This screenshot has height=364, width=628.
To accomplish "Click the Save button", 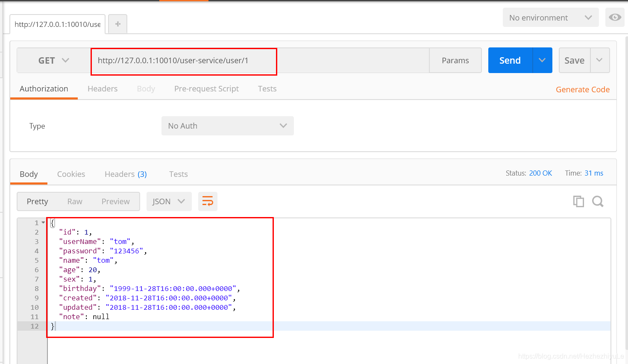I will click(575, 60).
